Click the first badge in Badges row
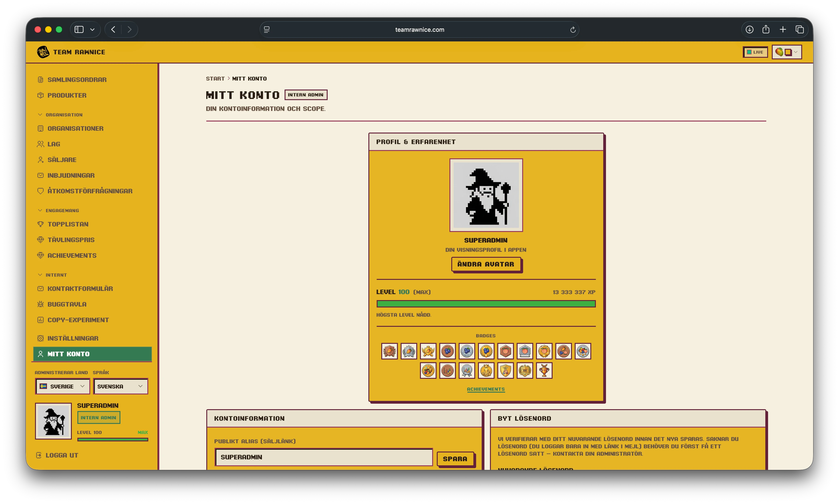 coord(389,351)
